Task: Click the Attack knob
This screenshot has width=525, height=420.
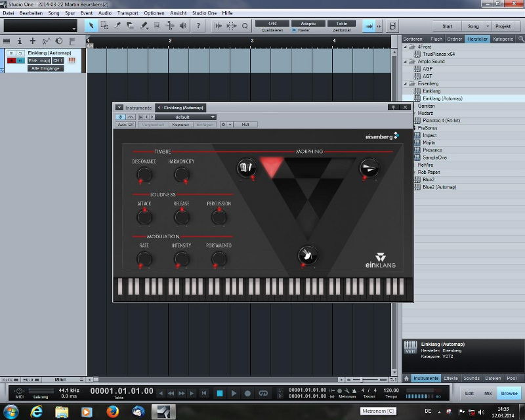Action: [144, 217]
